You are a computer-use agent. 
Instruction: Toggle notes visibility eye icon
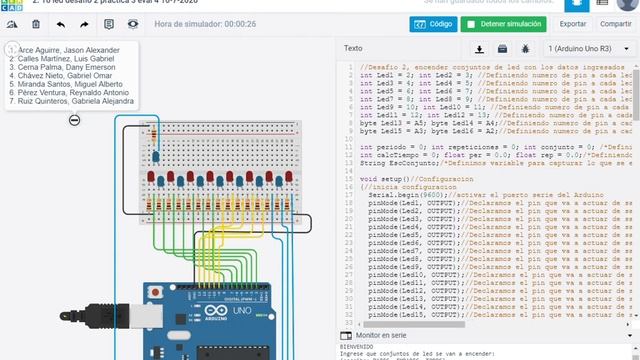coord(133,24)
